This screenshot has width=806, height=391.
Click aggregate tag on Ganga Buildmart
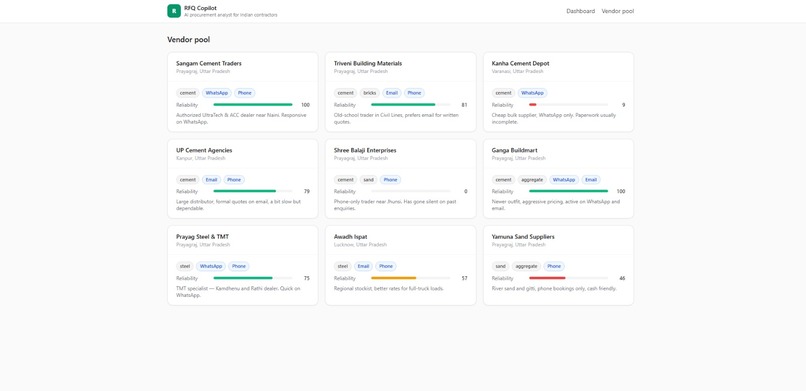coord(532,180)
